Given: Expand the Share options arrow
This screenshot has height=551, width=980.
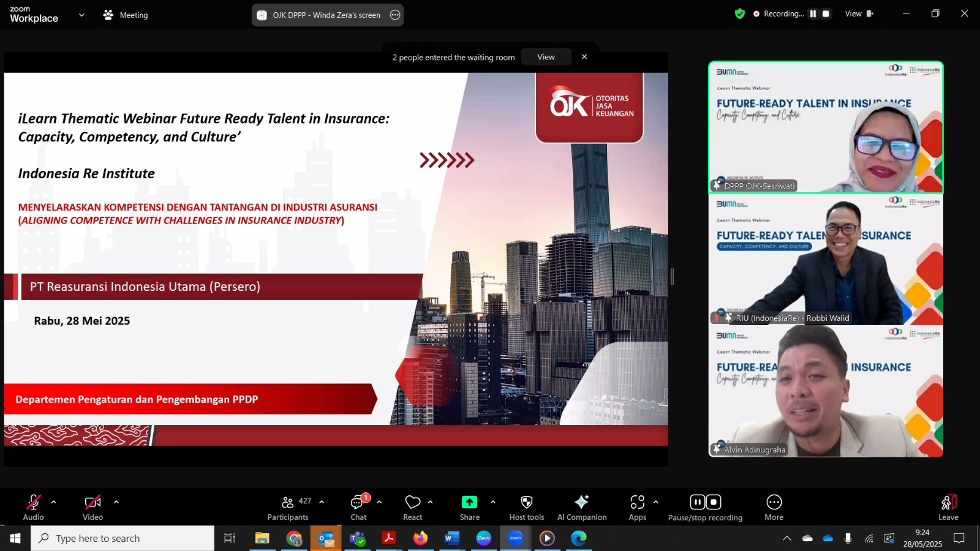Looking at the screenshot, I should click(493, 502).
